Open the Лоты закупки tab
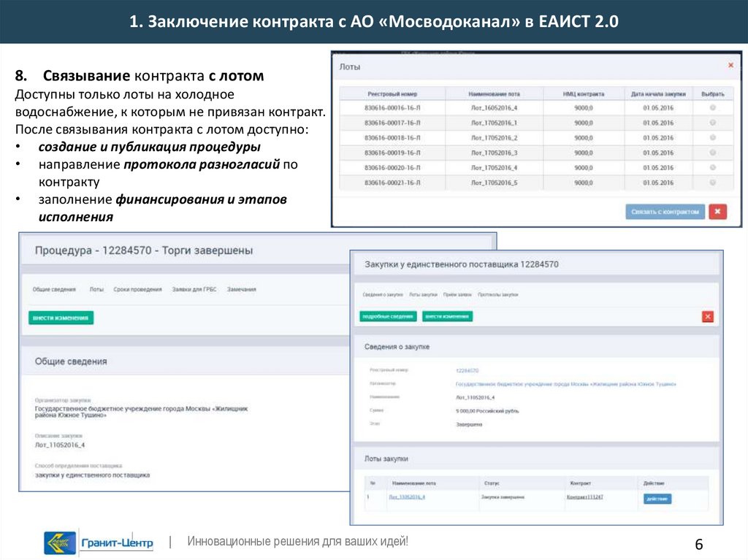748x560 pixels. [x=423, y=294]
